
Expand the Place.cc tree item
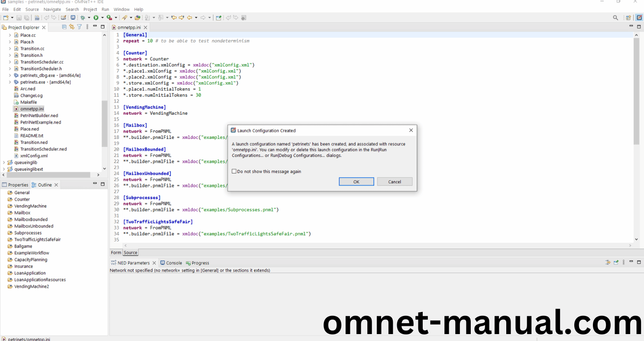(10, 35)
